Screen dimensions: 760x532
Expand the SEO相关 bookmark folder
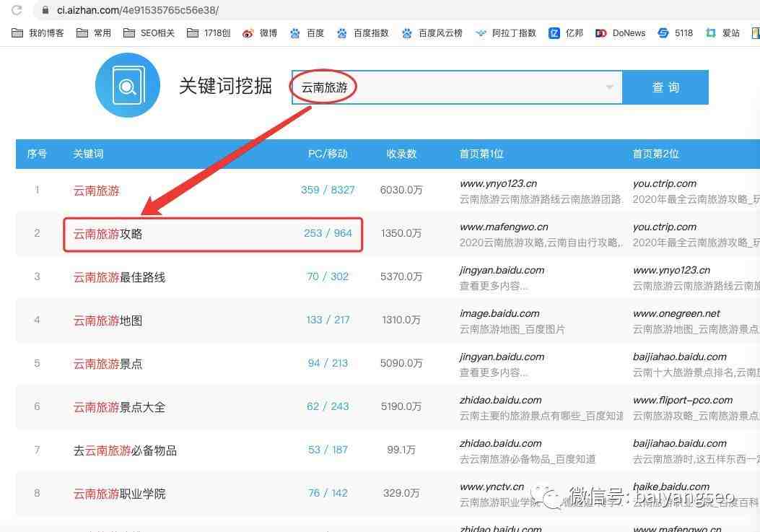pyautogui.click(x=149, y=32)
